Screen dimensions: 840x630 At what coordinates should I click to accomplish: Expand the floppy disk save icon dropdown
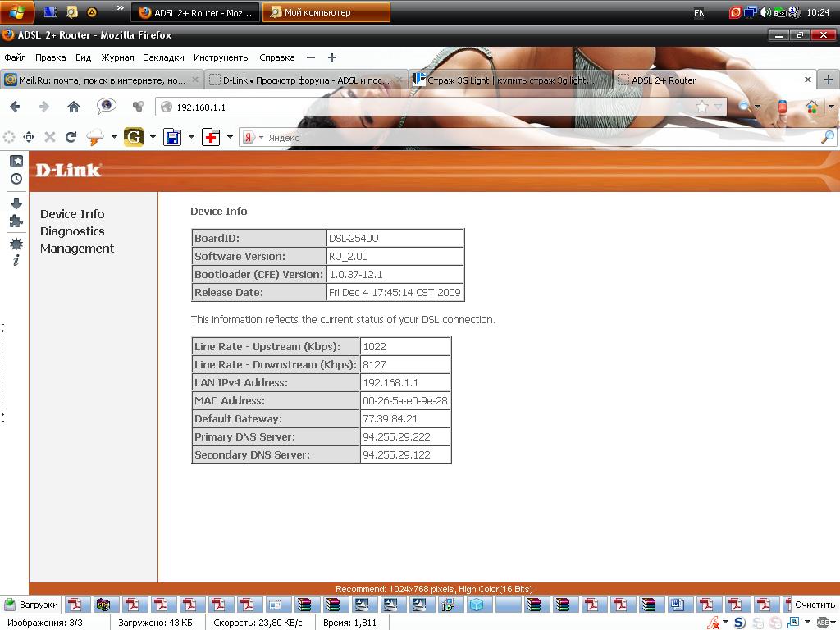pos(191,138)
